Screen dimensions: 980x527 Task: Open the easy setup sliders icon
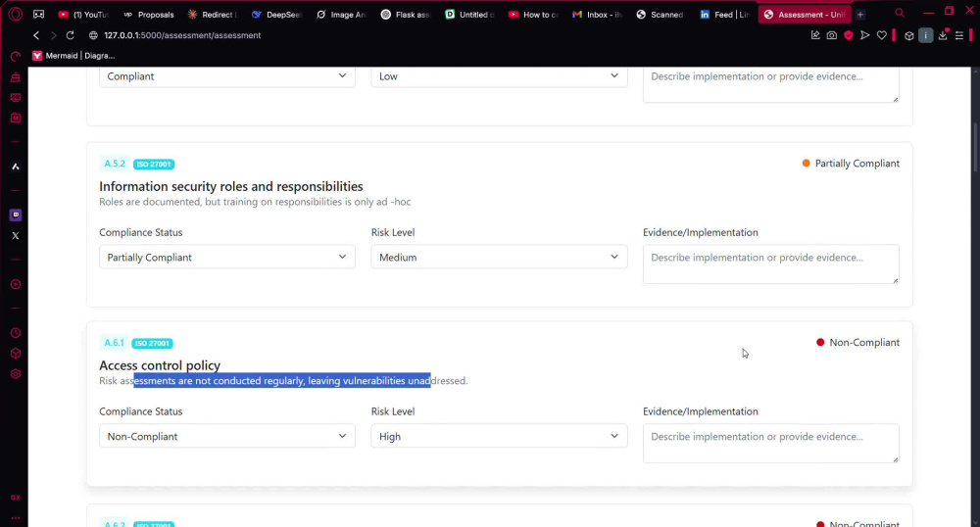pyautogui.click(x=959, y=35)
